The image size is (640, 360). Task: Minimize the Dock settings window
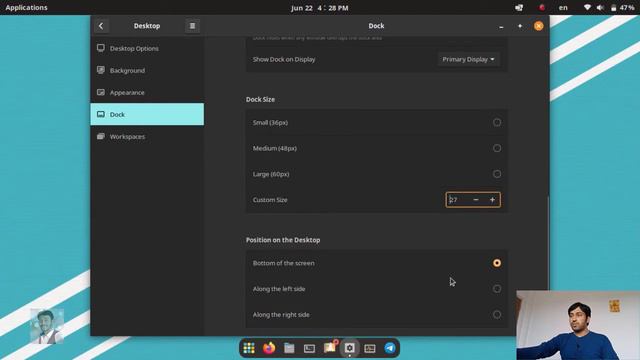(501, 26)
